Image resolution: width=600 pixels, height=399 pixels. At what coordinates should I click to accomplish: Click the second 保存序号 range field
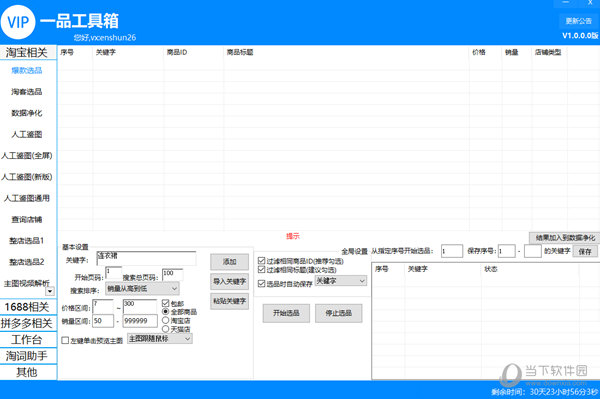(x=532, y=251)
